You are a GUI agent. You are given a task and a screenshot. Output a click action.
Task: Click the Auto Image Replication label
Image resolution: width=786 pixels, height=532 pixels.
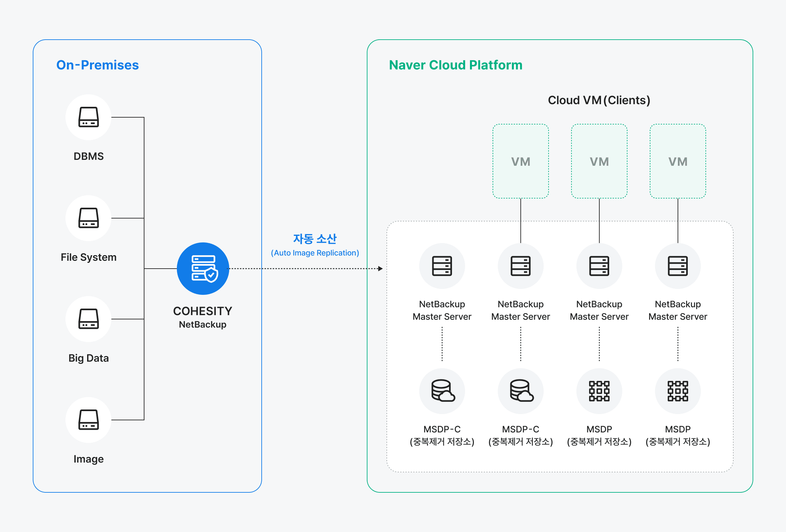tap(315, 253)
